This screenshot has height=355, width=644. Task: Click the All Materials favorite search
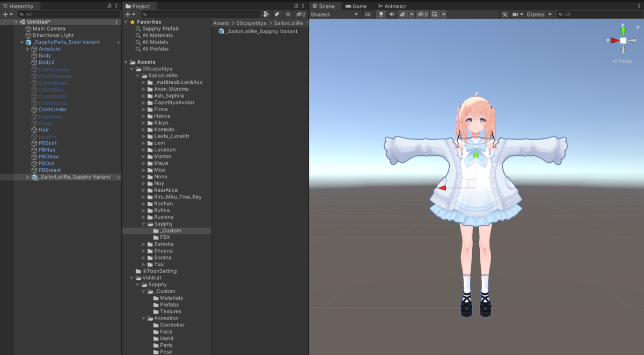pyautogui.click(x=157, y=35)
